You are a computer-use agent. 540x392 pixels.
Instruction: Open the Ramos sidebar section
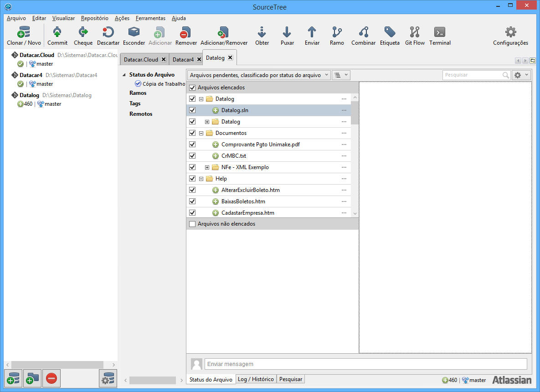[x=138, y=93]
